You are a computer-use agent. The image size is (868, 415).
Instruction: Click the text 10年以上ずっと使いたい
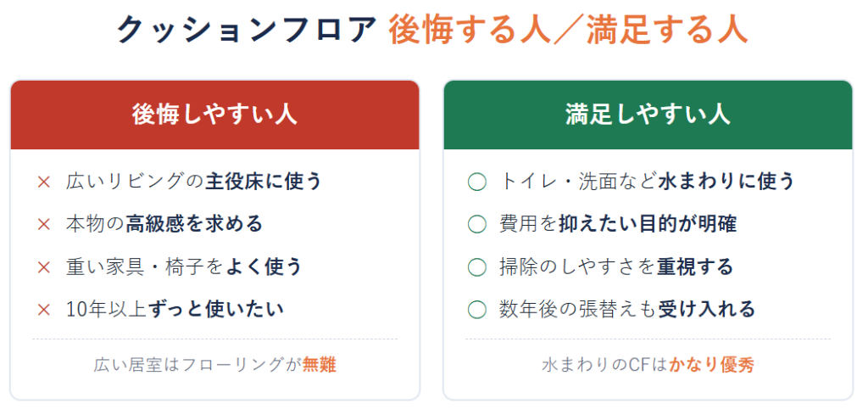pyautogui.click(x=175, y=310)
